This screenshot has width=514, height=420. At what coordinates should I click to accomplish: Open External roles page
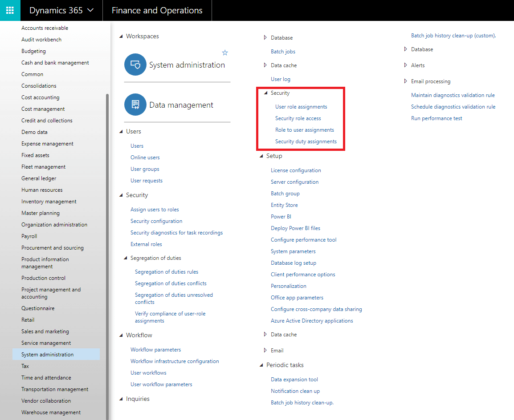click(146, 244)
